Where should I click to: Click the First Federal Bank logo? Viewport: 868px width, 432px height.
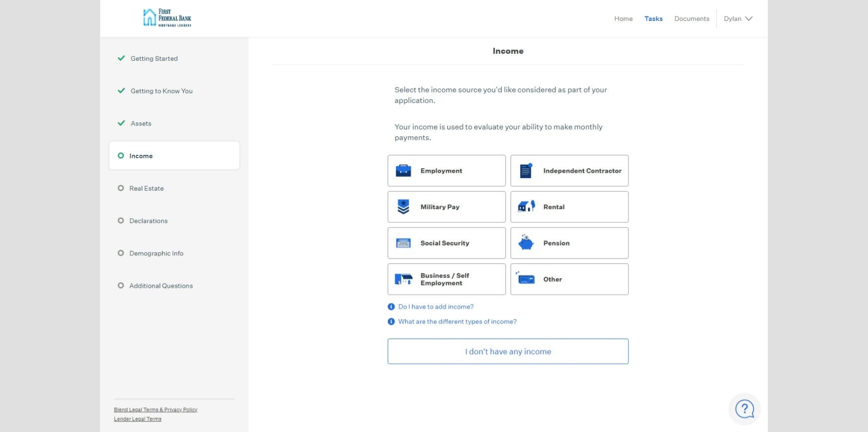click(x=167, y=18)
